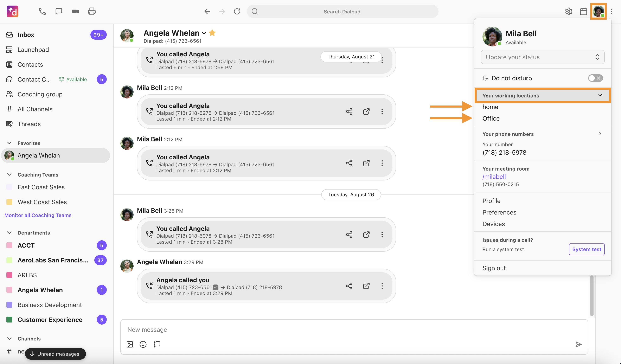Select Angela Whelan under Favorites
The image size is (621, 364).
[x=56, y=155]
